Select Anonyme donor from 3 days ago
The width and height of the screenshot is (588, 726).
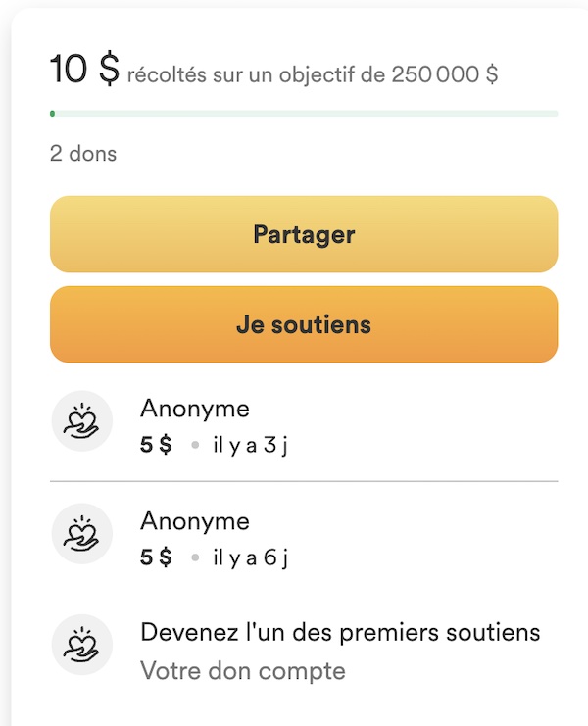point(195,409)
